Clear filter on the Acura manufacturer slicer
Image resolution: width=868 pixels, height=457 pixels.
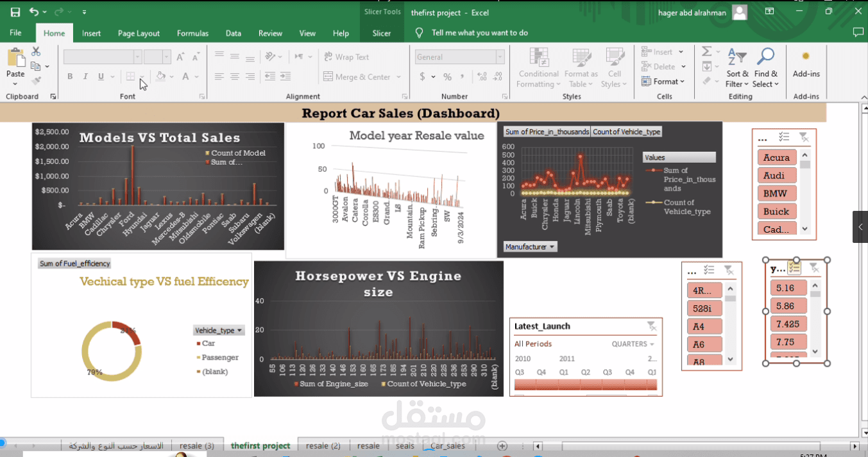tap(804, 138)
